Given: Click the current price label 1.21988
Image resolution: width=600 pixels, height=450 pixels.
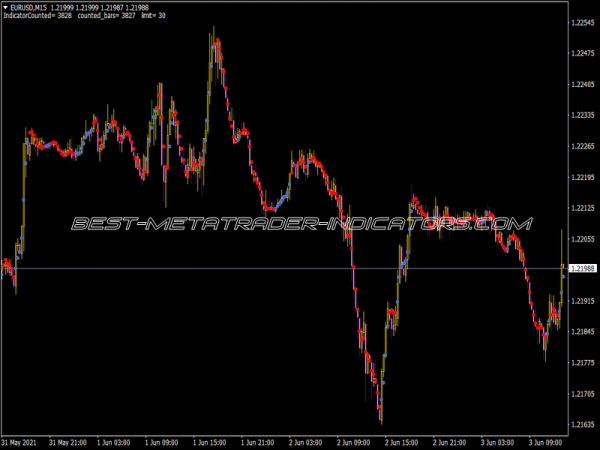Looking at the screenshot, I should pyautogui.click(x=583, y=269).
